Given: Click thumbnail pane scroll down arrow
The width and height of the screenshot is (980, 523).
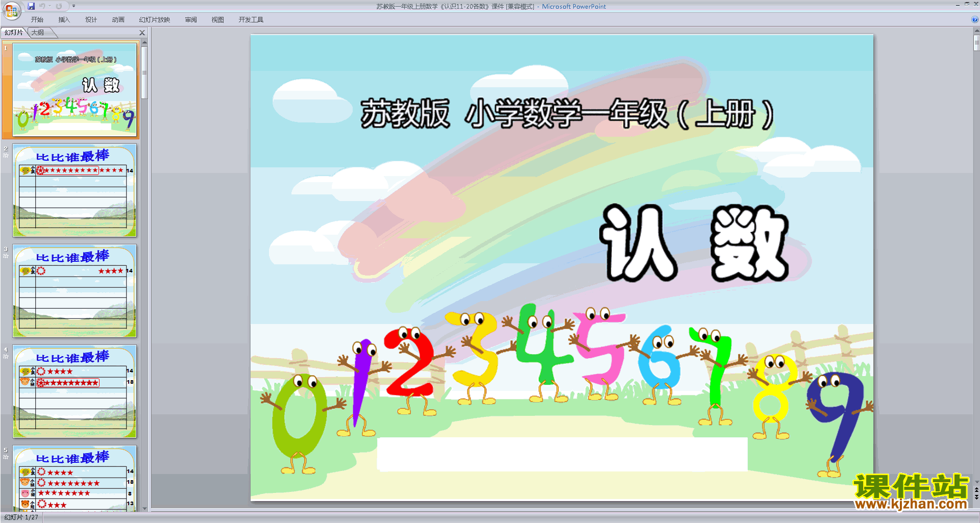Looking at the screenshot, I should pyautogui.click(x=144, y=508).
